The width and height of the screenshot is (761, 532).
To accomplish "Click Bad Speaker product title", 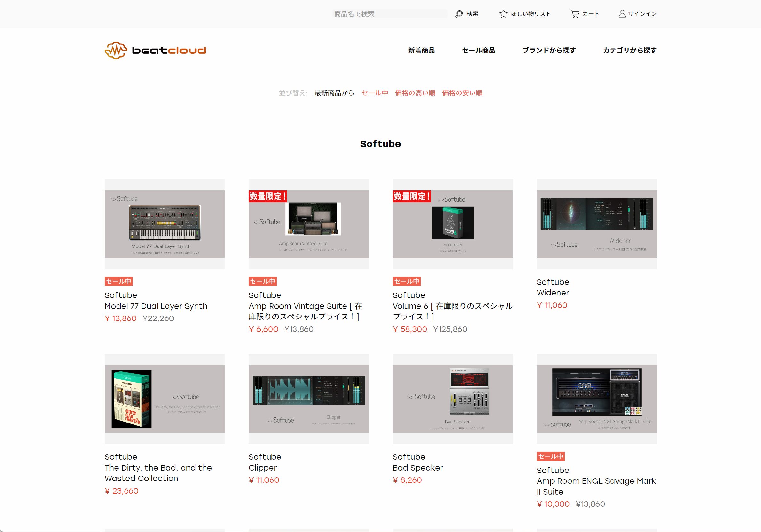I will [x=417, y=468].
